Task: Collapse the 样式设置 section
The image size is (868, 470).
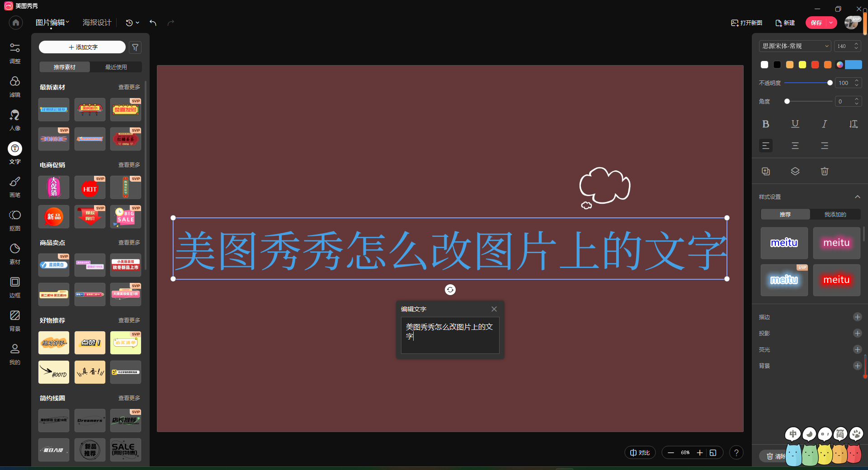Action: coord(858,197)
